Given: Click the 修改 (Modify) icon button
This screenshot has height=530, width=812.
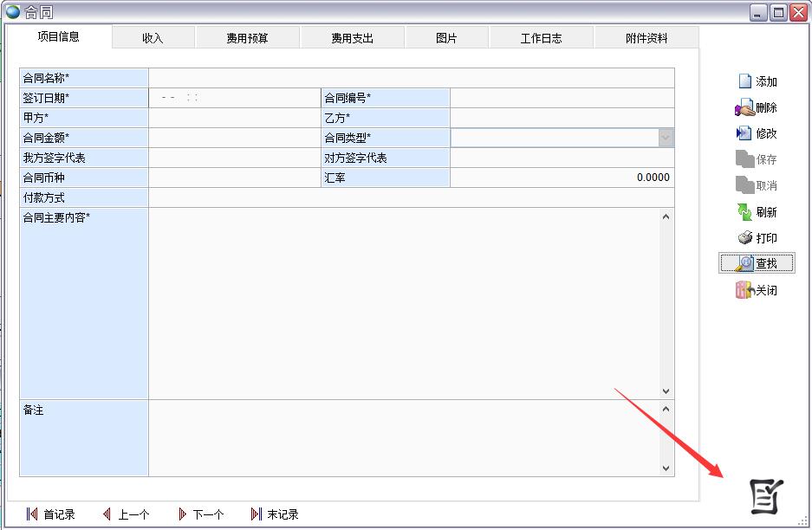Looking at the screenshot, I should 757,133.
